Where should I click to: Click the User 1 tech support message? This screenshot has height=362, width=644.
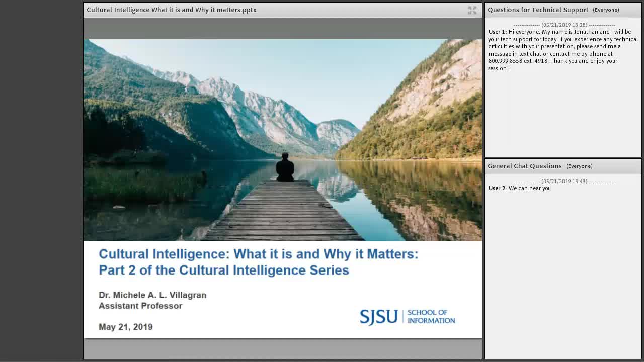click(x=563, y=50)
